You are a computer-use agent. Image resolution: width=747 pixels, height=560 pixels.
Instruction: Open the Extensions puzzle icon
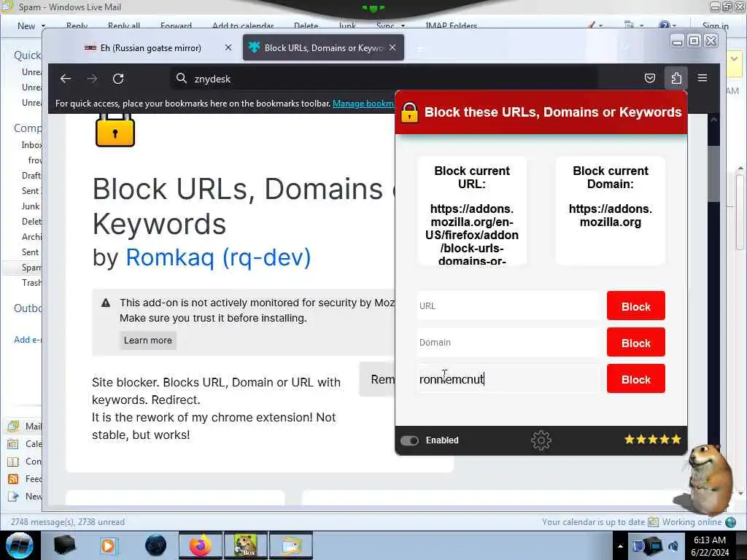coord(676,78)
